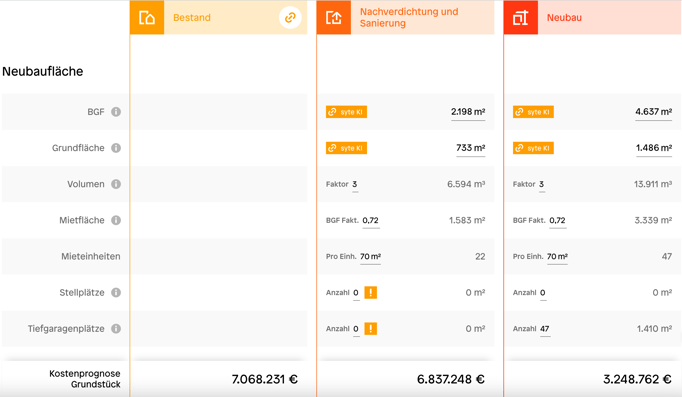Click Stellplätze warning icon in Nachverdichtung column
The height and width of the screenshot is (397, 682).
(x=371, y=292)
